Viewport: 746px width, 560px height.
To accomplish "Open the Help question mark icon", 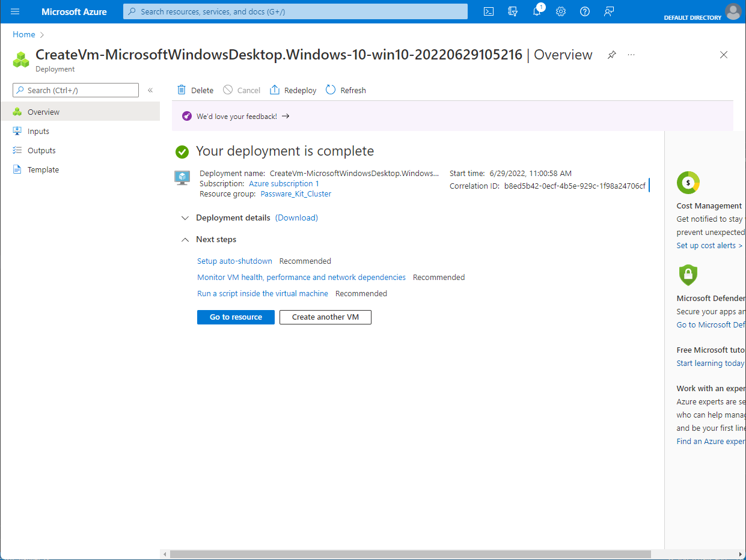I will 585,11.
